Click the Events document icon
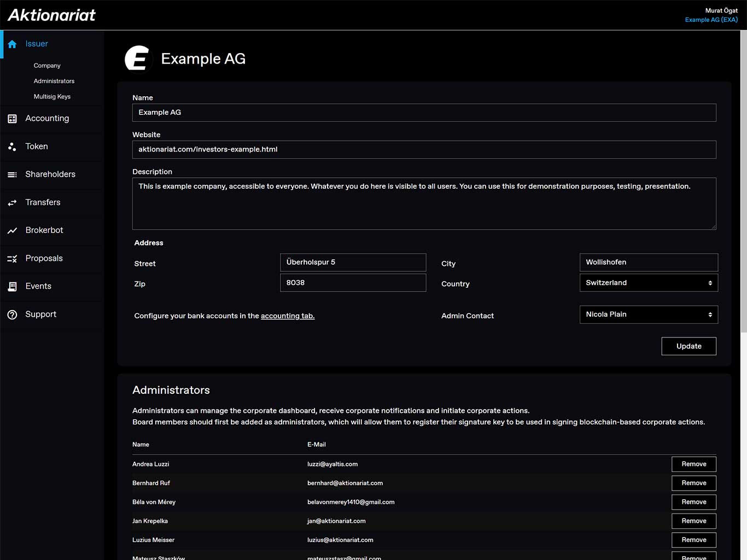Image resolution: width=747 pixels, height=560 pixels. pyautogui.click(x=12, y=287)
